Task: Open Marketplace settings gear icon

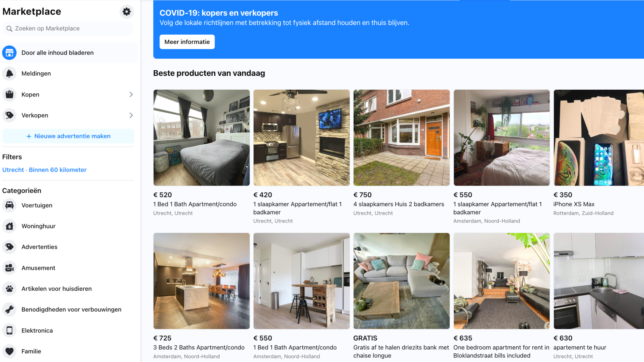Action: [x=126, y=11]
